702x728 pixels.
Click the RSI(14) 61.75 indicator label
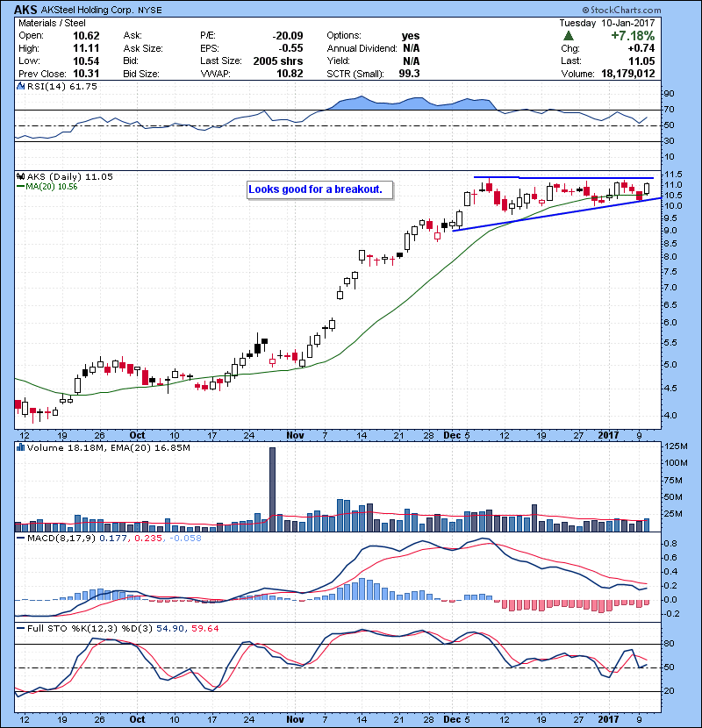coord(62,86)
